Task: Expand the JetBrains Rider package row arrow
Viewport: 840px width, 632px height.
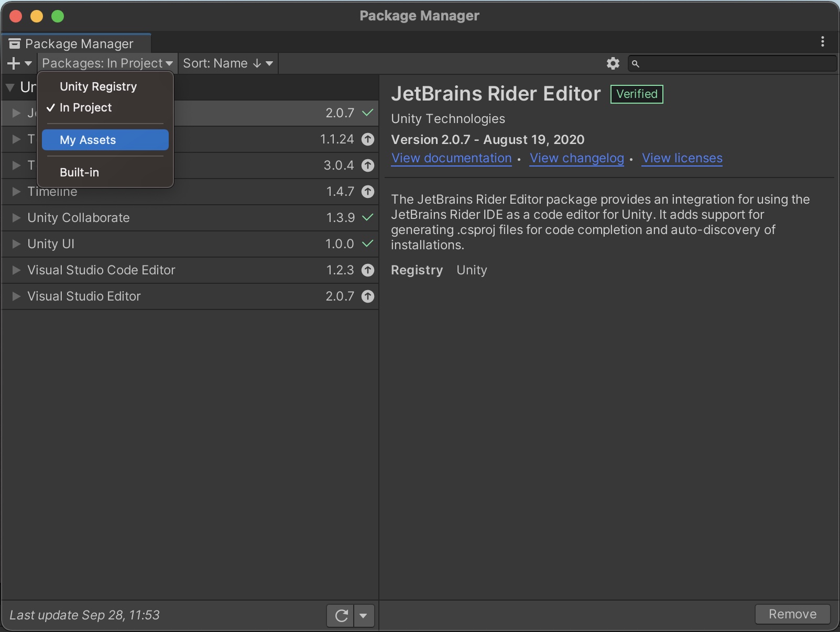Action: point(16,113)
